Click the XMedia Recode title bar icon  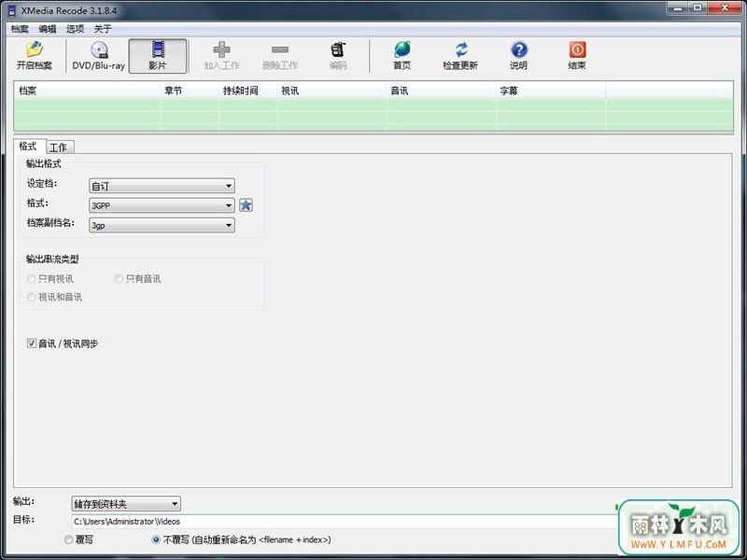click(12, 10)
